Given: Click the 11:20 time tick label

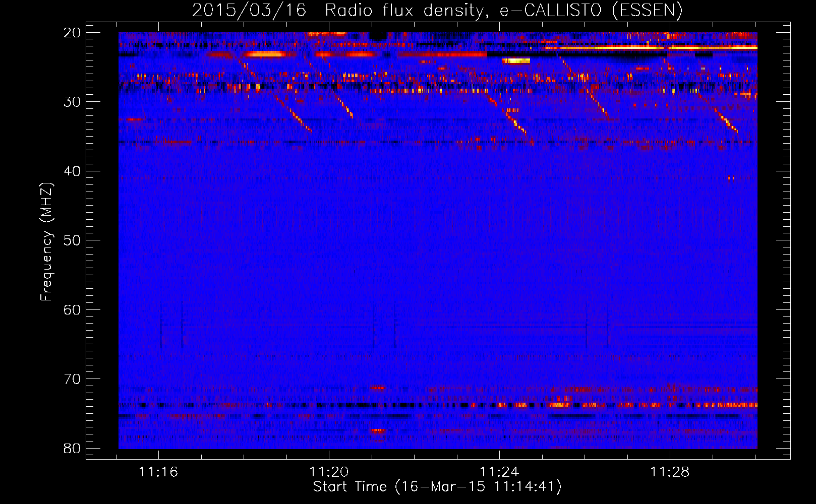Looking at the screenshot, I should tap(329, 472).
